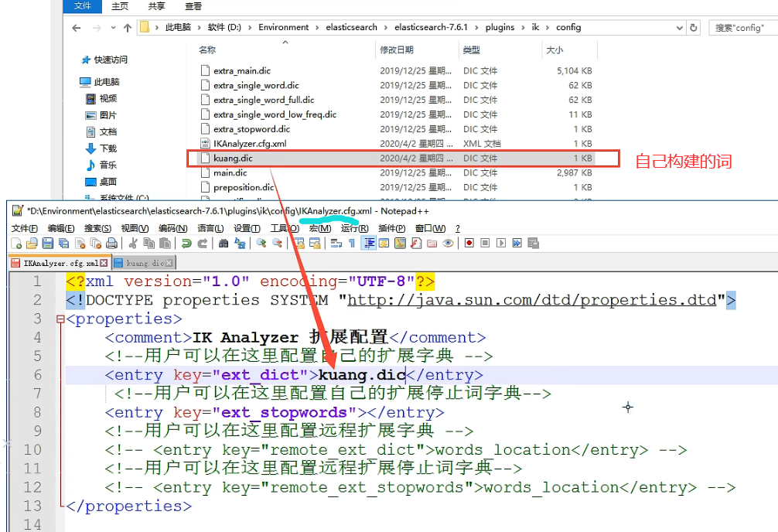
Task: Select the IKAnalyzer.cfg.xml file in Explorer
Action: (x=250, y=143)
